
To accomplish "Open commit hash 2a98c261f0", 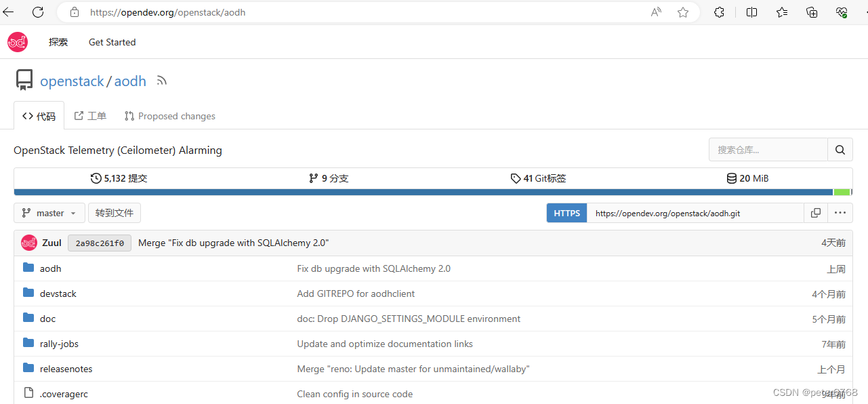I will tap(100, 243).
